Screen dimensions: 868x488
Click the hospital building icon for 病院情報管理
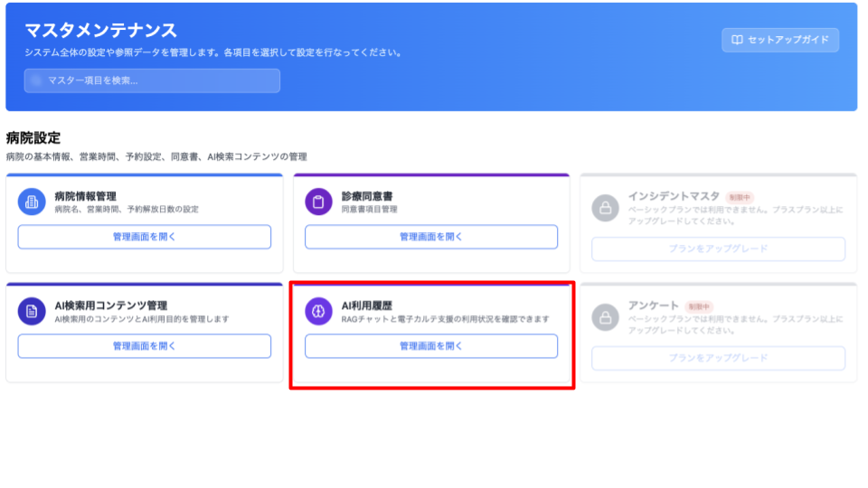pyautogui.click(x=32, y=202)
